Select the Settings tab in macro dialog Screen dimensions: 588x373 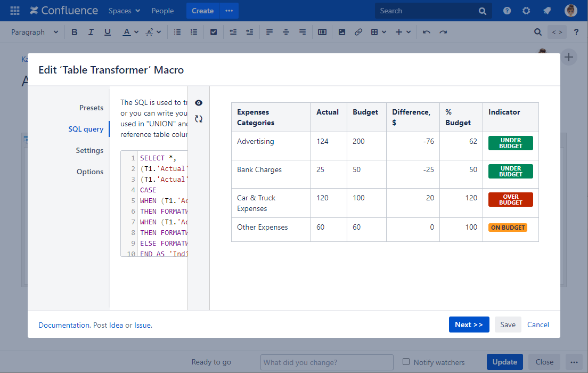point(89,150)
